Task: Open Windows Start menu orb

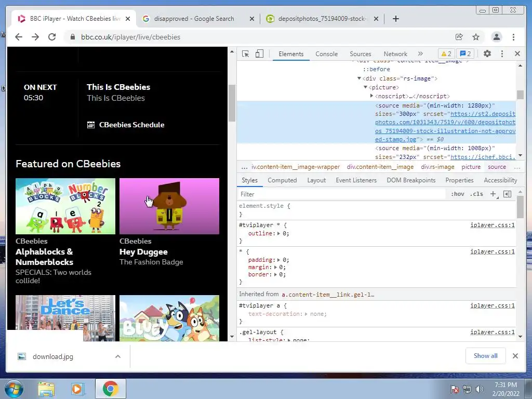Action: 13,389
